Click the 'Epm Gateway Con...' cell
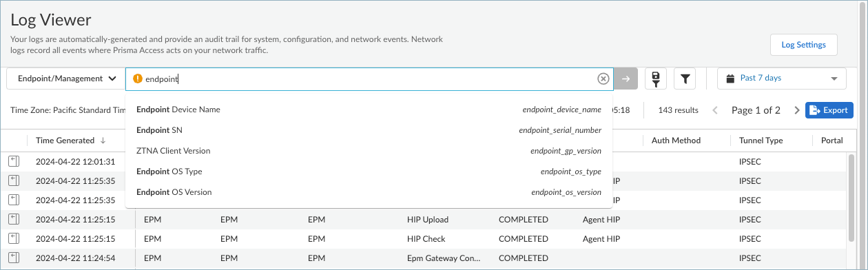 click(x=444, y=258)
